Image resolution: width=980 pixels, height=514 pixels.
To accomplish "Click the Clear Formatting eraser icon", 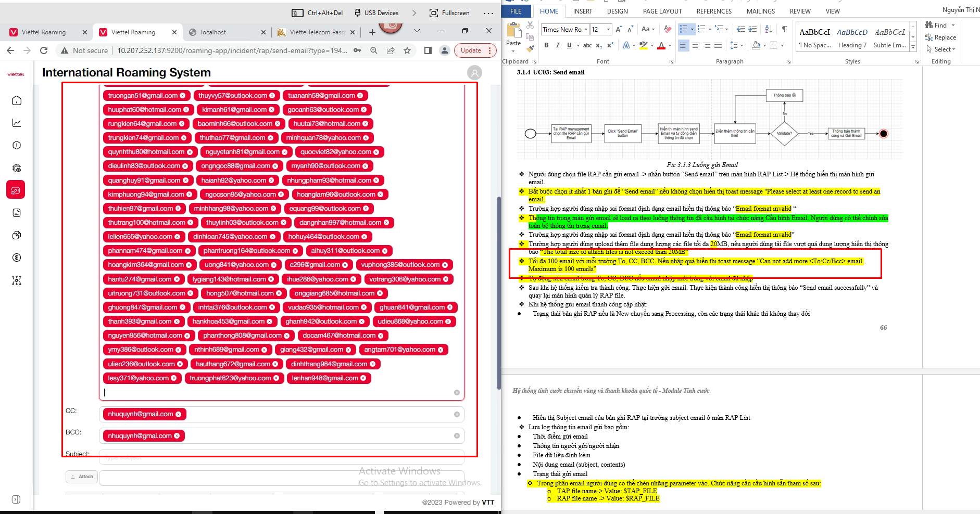I will [668, 29].
